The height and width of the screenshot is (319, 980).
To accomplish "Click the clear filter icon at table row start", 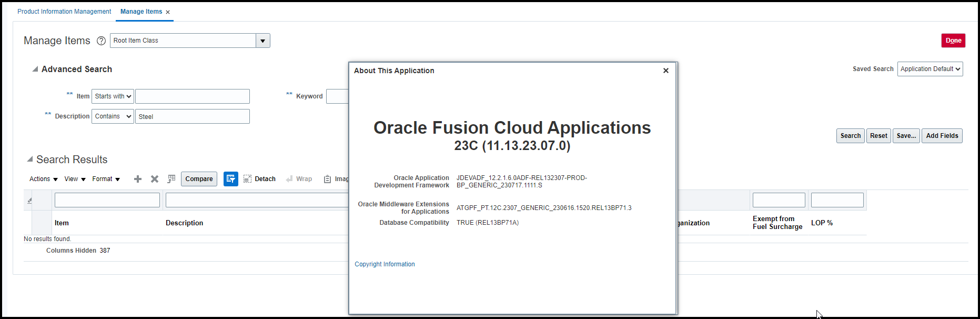I will [x=29, y=200].
